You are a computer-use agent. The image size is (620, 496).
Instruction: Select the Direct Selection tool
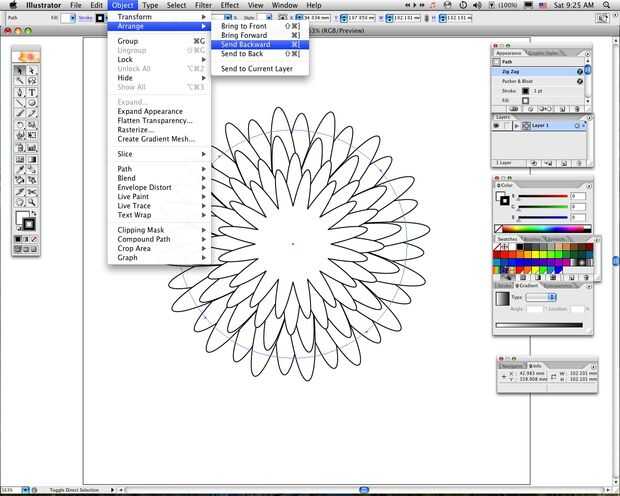[x=32, y=71]
